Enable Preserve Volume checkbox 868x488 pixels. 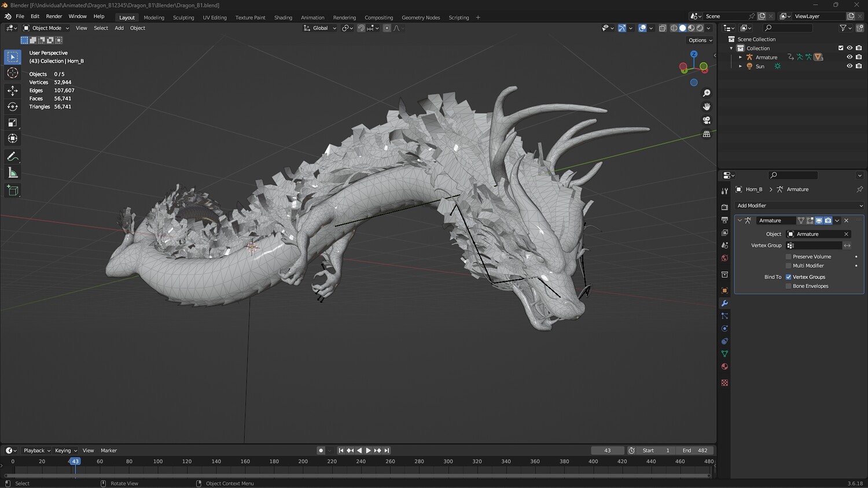pyautogui.click(x=788, y=257)
